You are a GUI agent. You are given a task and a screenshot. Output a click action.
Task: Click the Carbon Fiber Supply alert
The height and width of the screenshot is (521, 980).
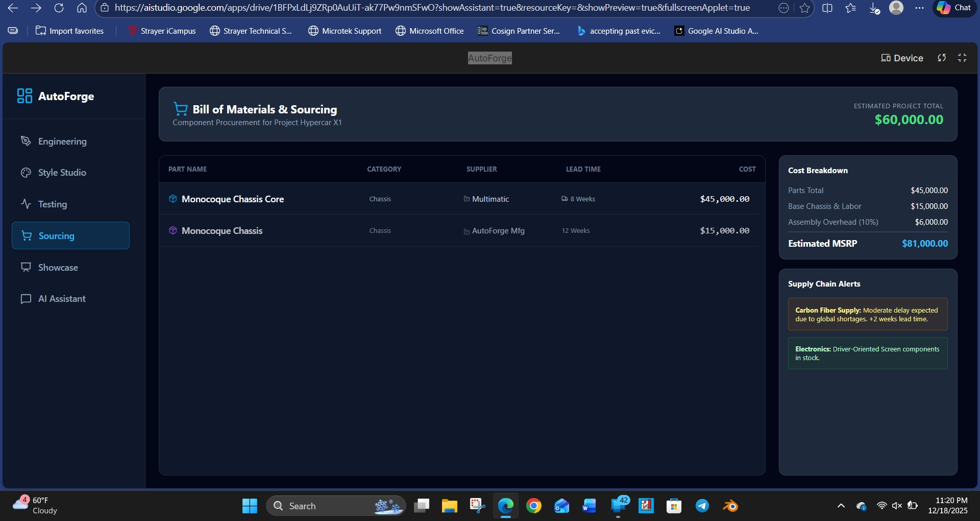[867, 315]
